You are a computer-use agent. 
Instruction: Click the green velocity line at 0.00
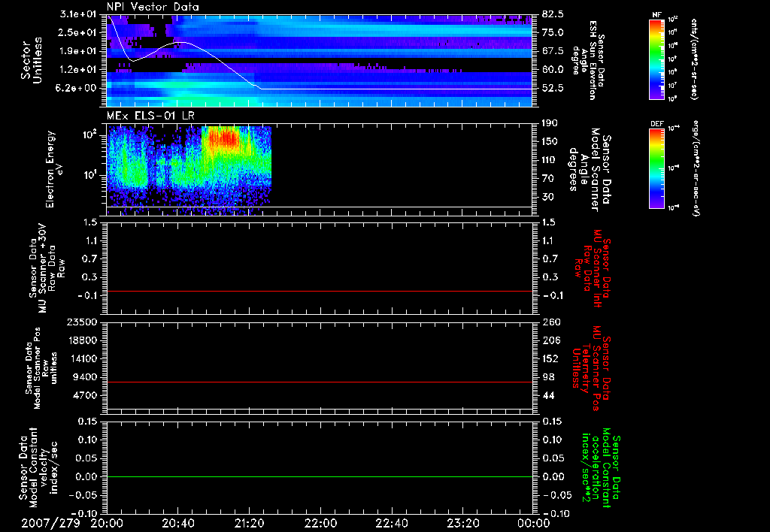click(320, 476)
